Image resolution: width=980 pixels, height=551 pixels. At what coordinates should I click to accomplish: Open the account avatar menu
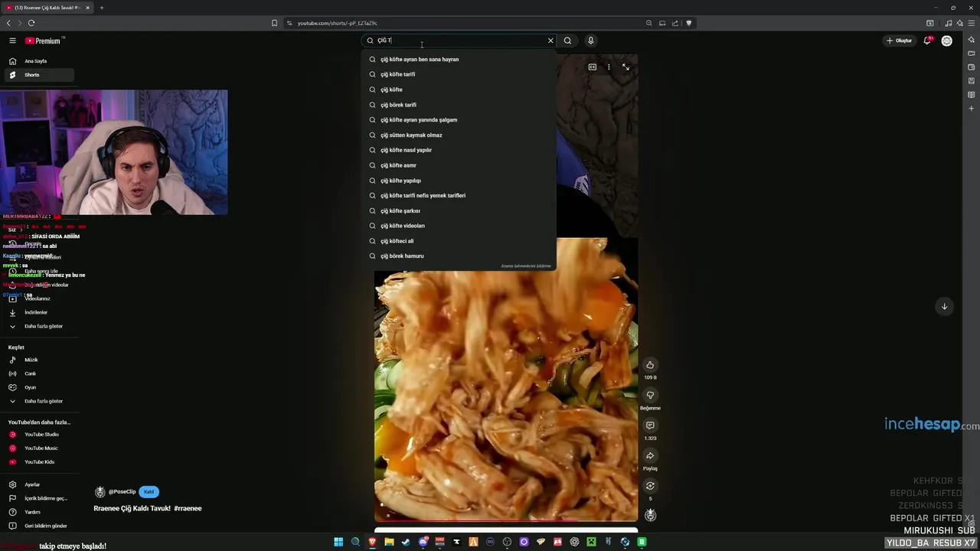click(x=947, y=41)
